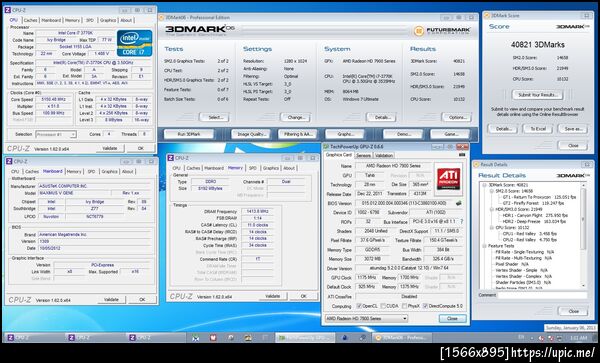
Task: Open the 3DMark06 taskbar button
Action: coord(403,338)
